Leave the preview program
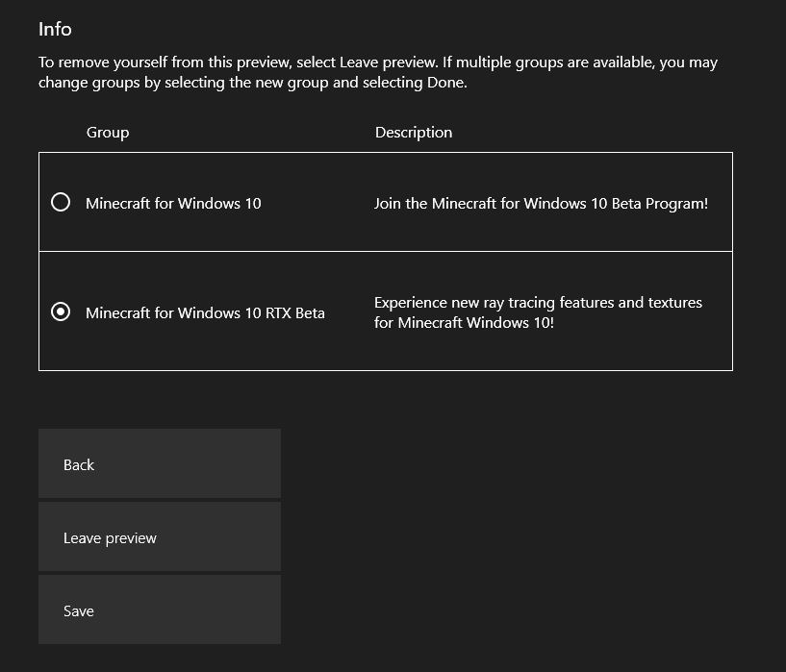The image size is (786, 672). tap(159, 537)
